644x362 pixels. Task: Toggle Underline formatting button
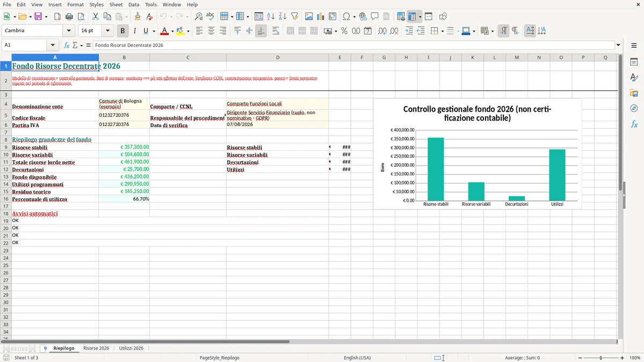145,31
